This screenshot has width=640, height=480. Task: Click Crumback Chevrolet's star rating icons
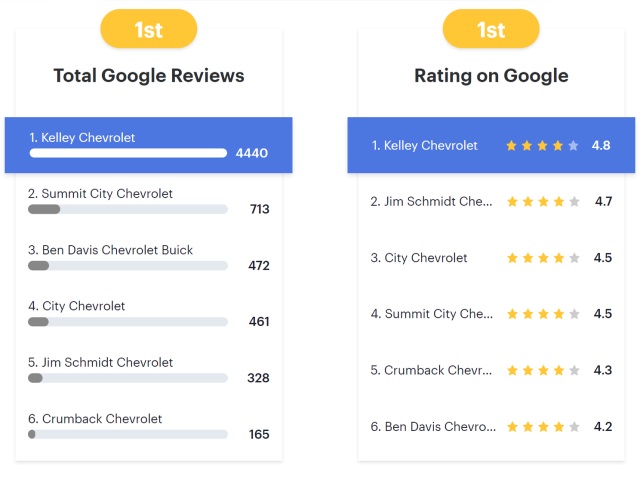(542, 370)
